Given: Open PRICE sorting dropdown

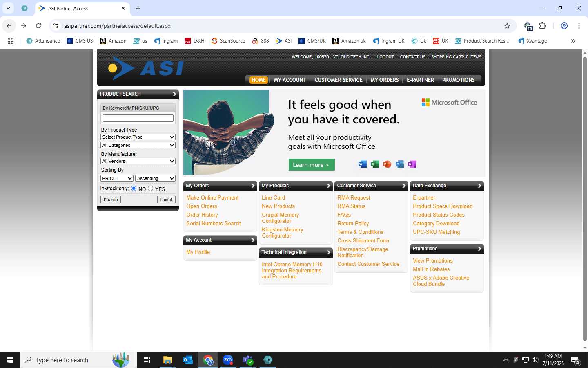Looking at the screenshot, I should pyautogui.click(x=117, y=178).
